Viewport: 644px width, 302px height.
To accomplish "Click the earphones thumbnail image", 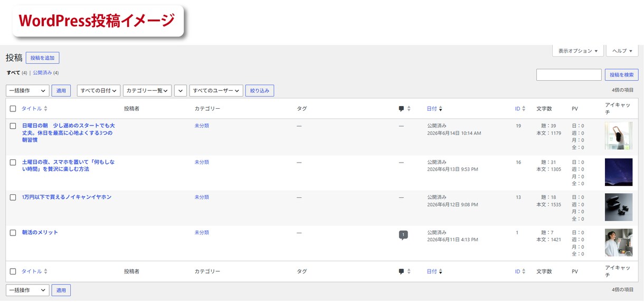I will point(619,207).
